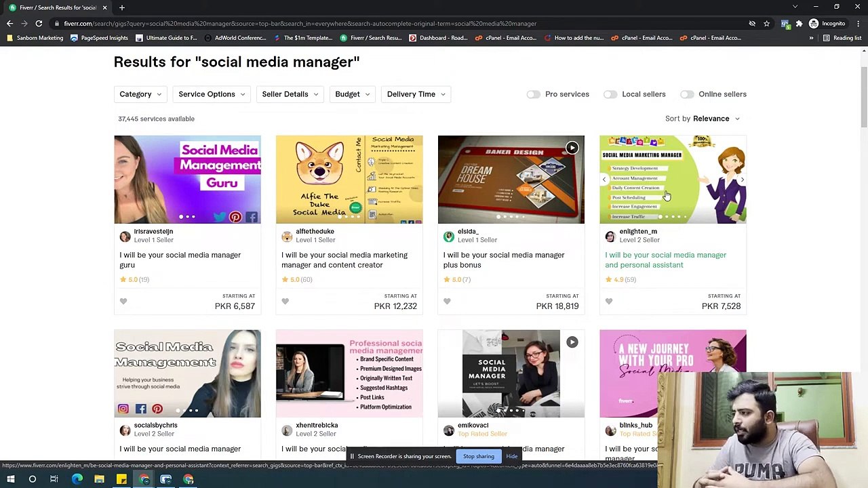Click the PKR 7,528 starting price
This screenshot has height=488, width=868.
click(722, 306)
